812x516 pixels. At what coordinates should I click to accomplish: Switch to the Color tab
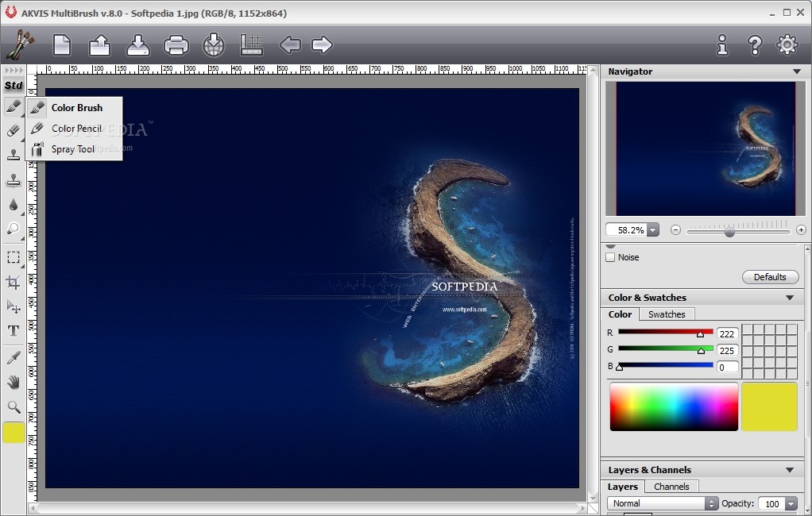[620, 314]
